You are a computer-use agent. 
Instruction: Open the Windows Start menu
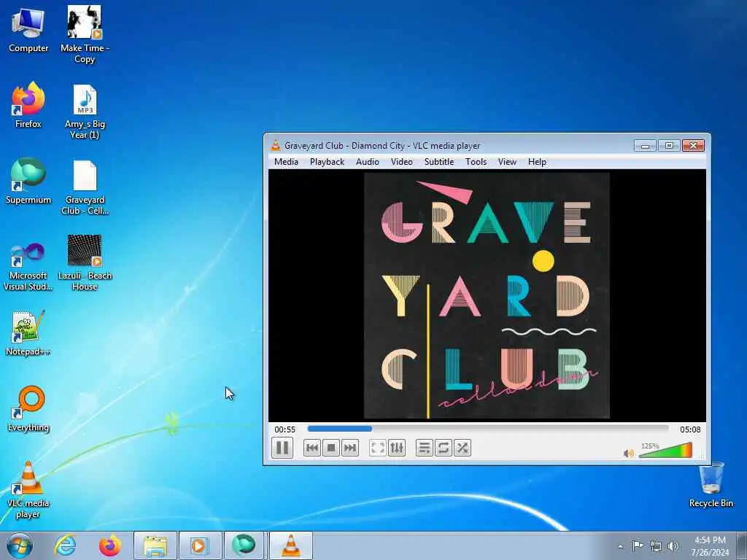coord(20,545)
